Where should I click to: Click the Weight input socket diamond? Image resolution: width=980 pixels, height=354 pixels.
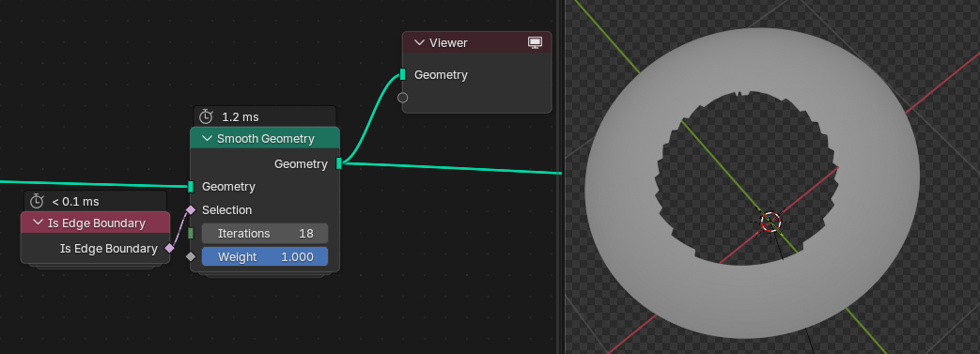pyautogui.click(x=191, y=256)
